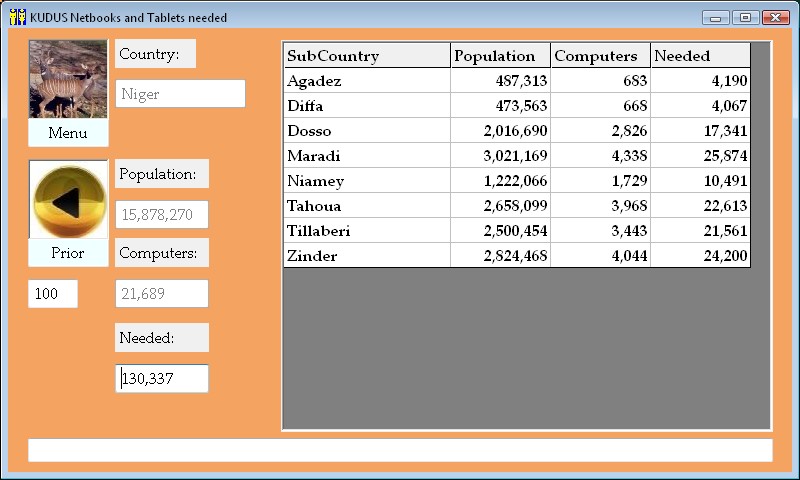Viewport: 800px width, 480px height.
Task: Click the KUDUS app icon in title bar
Action: pyautogui.click(x=17, y=17)
